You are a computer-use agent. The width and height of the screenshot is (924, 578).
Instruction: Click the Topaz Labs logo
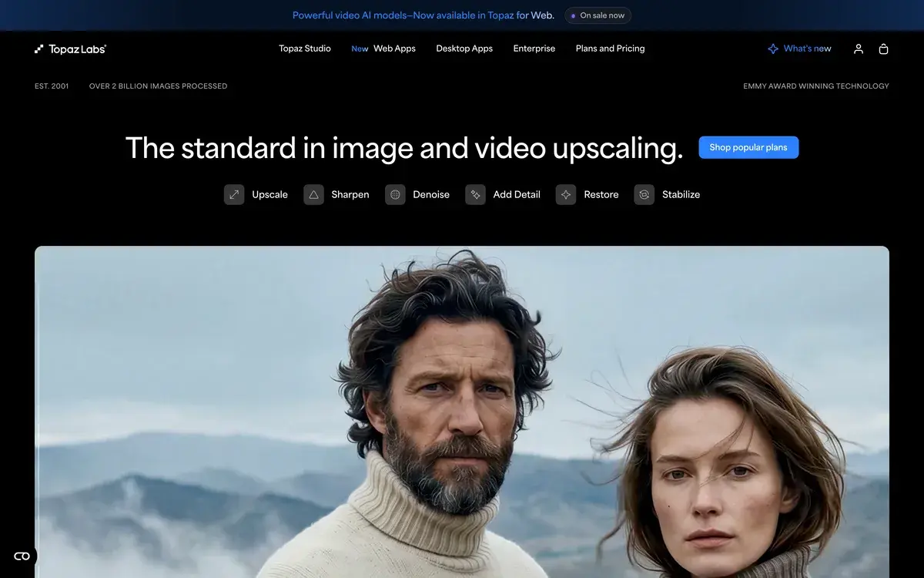tap(70, 49)
